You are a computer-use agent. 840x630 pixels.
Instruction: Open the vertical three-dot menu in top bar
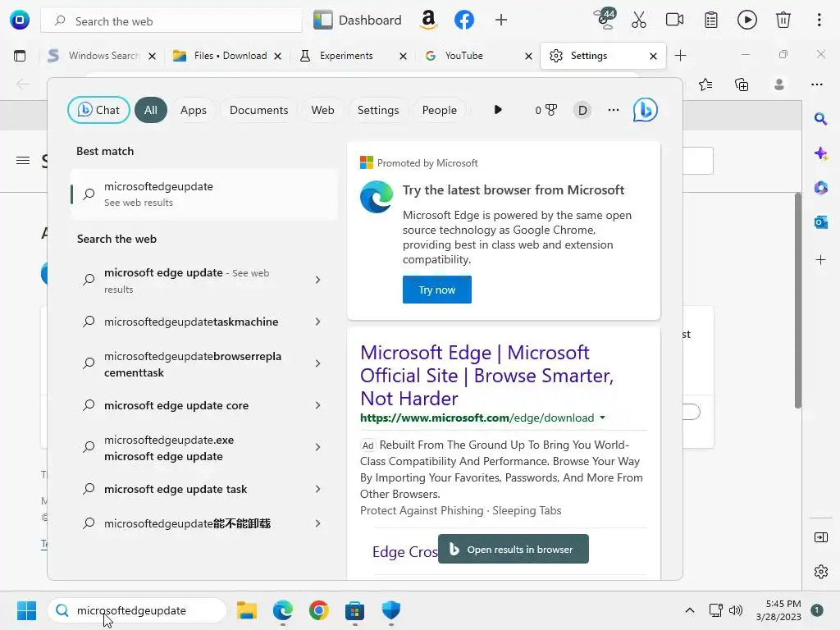[819, 20]
